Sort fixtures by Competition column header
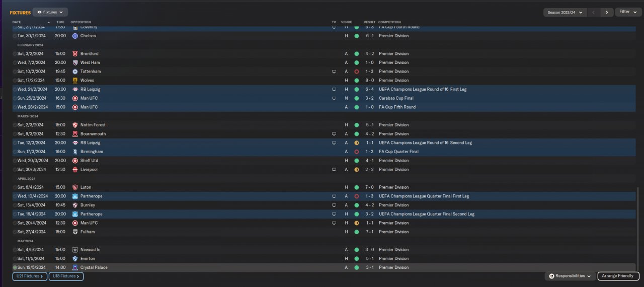This screenshot has width=644, height=287. pos(389,22)
